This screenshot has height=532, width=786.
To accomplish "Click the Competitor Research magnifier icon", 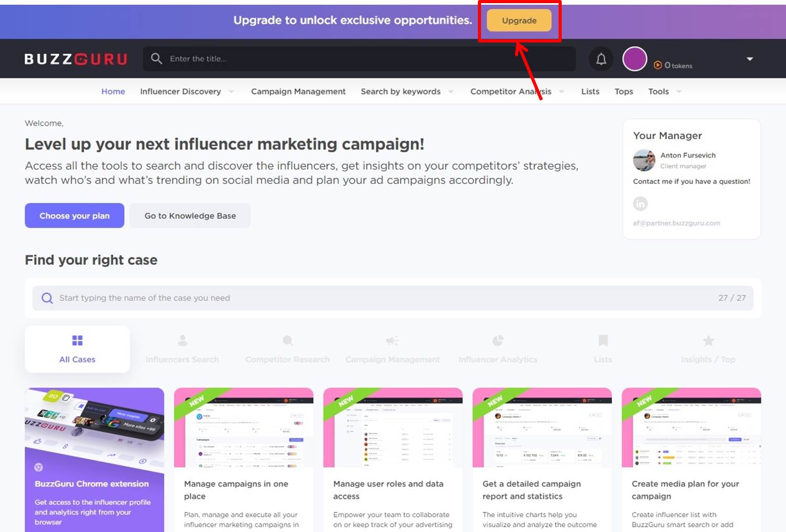I will click(x=288, y=341).
